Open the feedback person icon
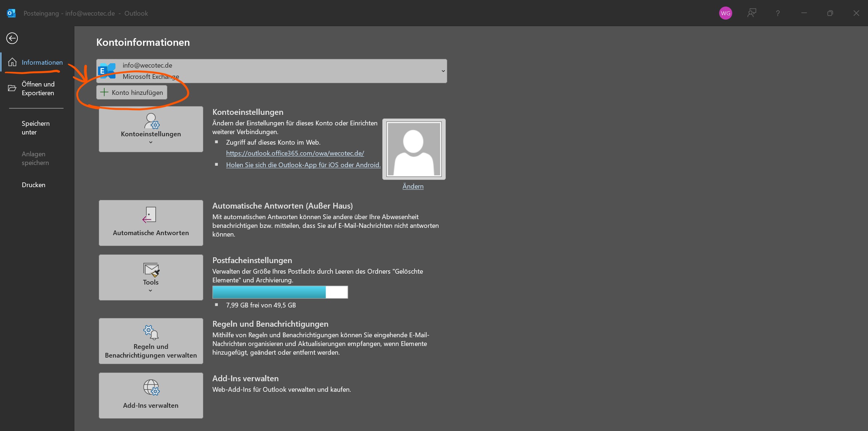This screenshot has width=868, height=431. coord(751,13)
